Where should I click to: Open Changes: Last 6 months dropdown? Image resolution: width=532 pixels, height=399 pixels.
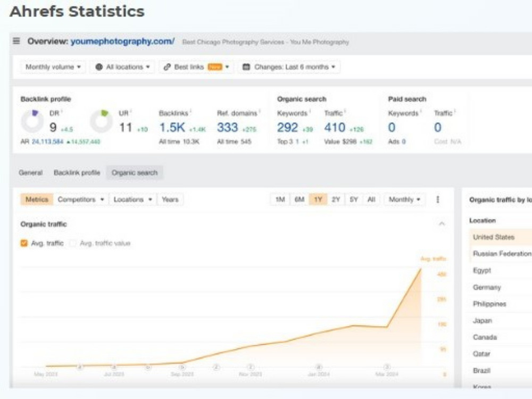[x=289, y=67]
